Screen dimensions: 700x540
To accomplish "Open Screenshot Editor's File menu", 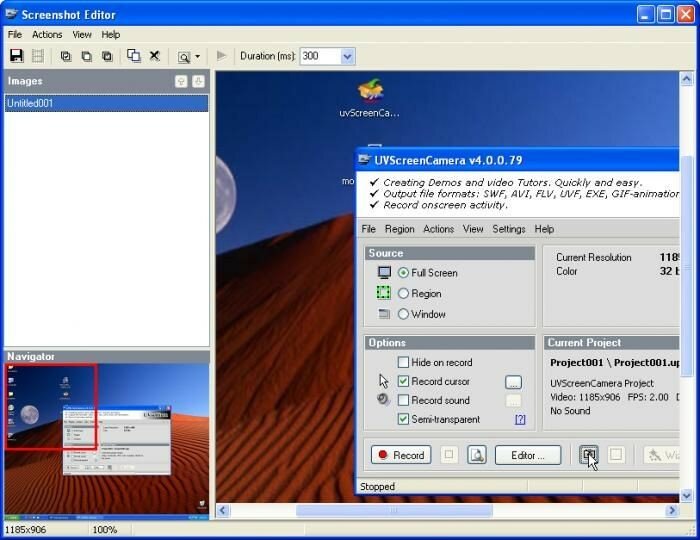I will click(15, 34).
